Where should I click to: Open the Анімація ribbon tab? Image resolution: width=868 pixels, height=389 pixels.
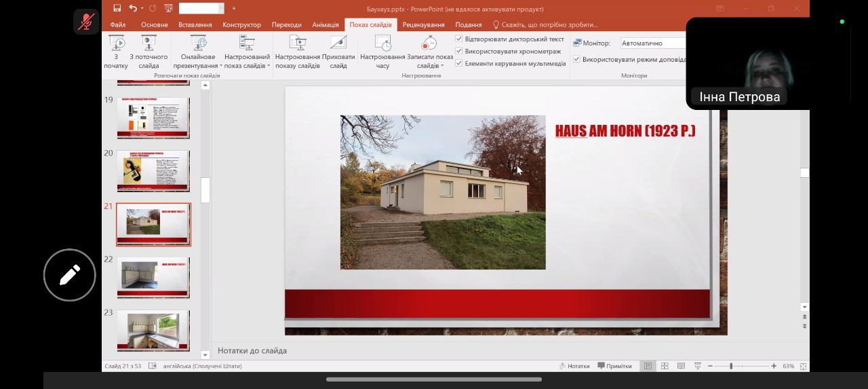point(325,24)
